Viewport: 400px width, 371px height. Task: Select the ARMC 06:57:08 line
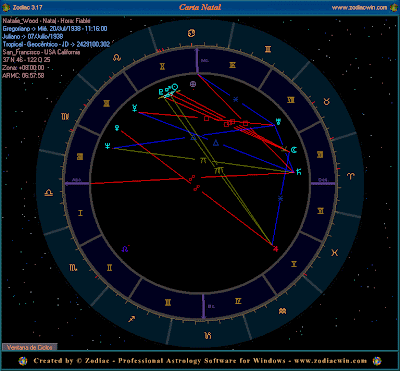click(x=23, y=76)
